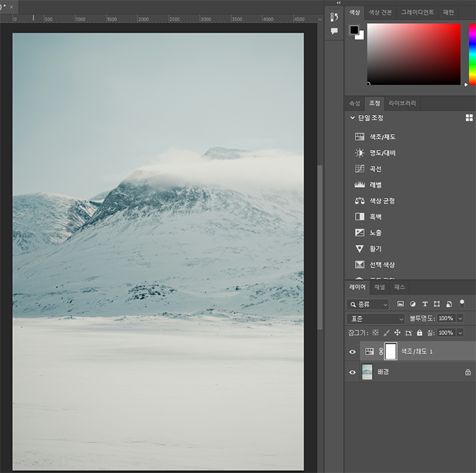Lock artboard auto-nesting icon
The image size is (476, 473).
(x=408, y=333)
